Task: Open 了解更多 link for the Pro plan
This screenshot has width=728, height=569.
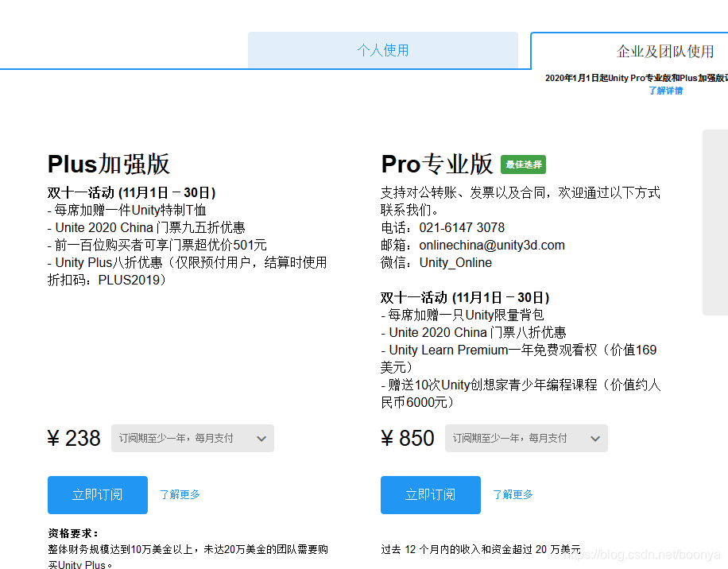Action: (x=513, y=495)
